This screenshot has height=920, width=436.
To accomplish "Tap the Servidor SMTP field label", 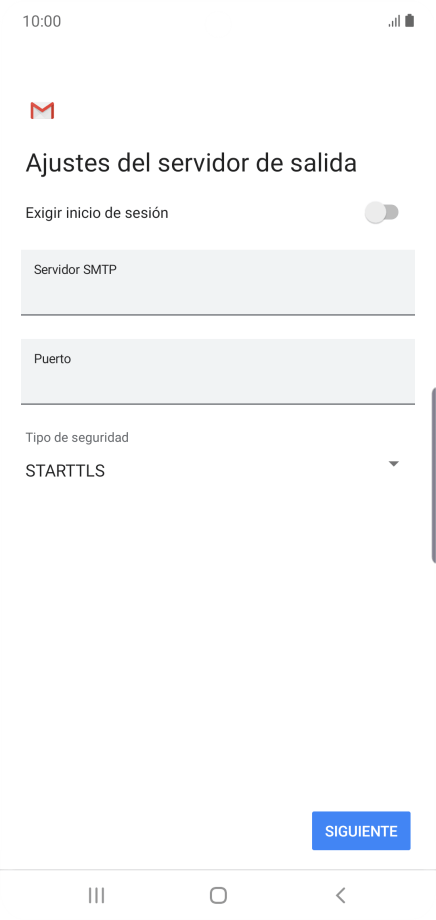I will (75, 270).
